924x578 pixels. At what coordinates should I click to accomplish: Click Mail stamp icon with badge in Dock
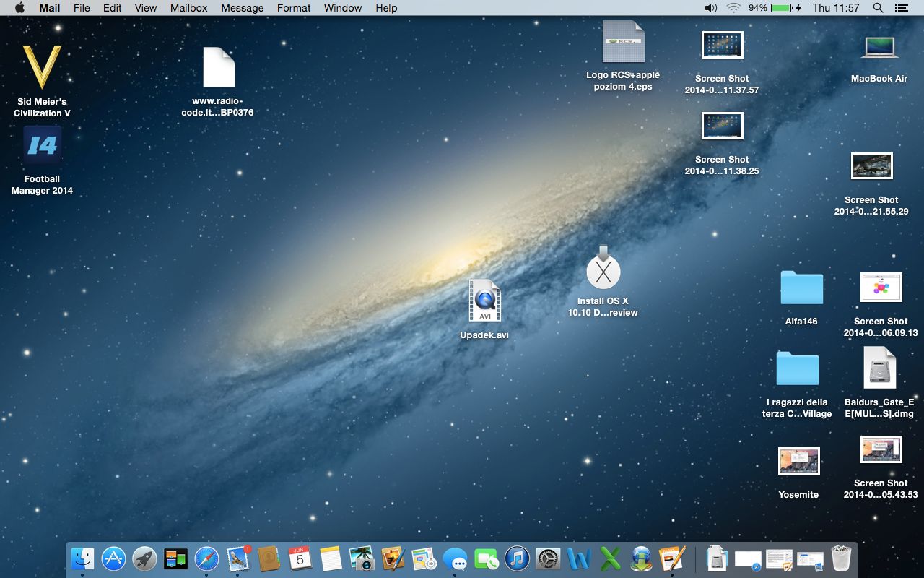click(x=238, y=558)
